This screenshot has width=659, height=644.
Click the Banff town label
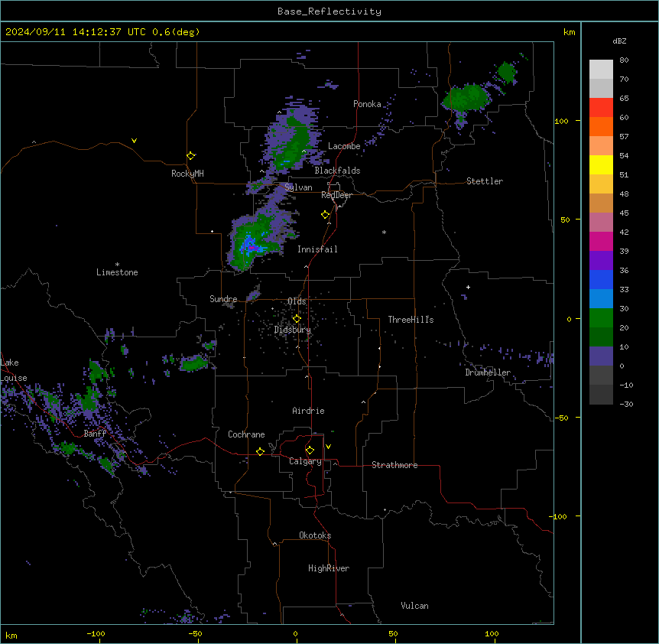click(x=95, y=434)
